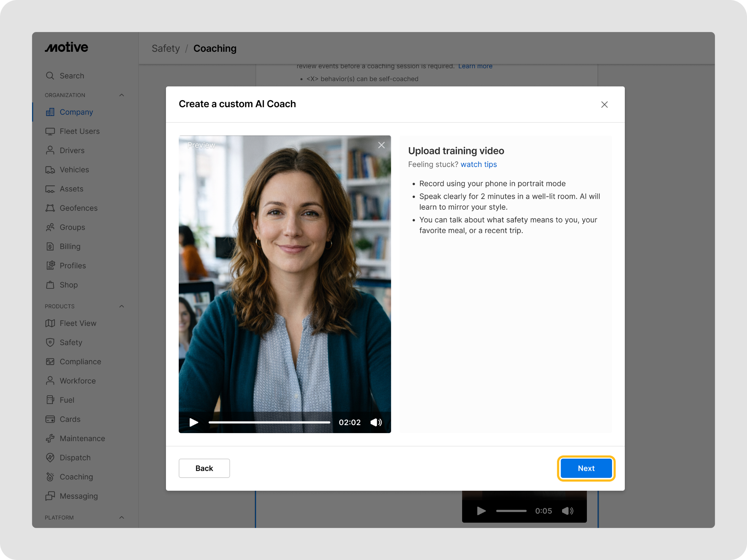Close the Create a custom AI Coach dialog
This screenshot has height=560, width=747.
(x=604, y=105)
